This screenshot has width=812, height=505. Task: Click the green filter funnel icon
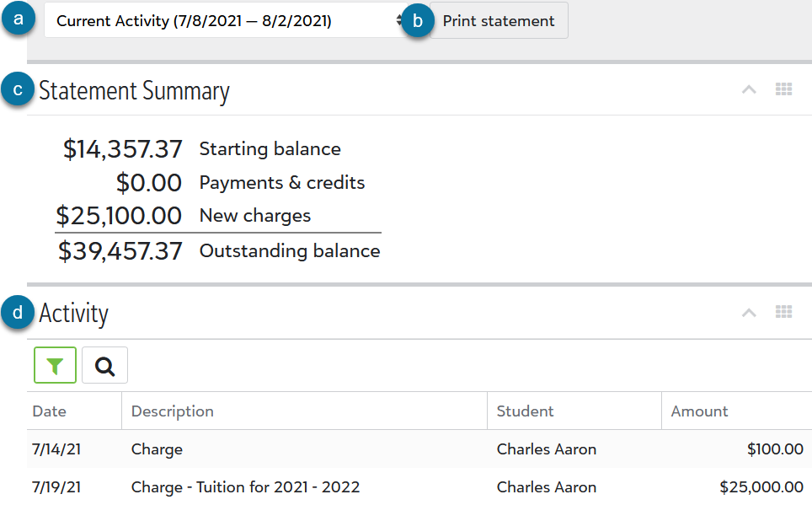54,364
